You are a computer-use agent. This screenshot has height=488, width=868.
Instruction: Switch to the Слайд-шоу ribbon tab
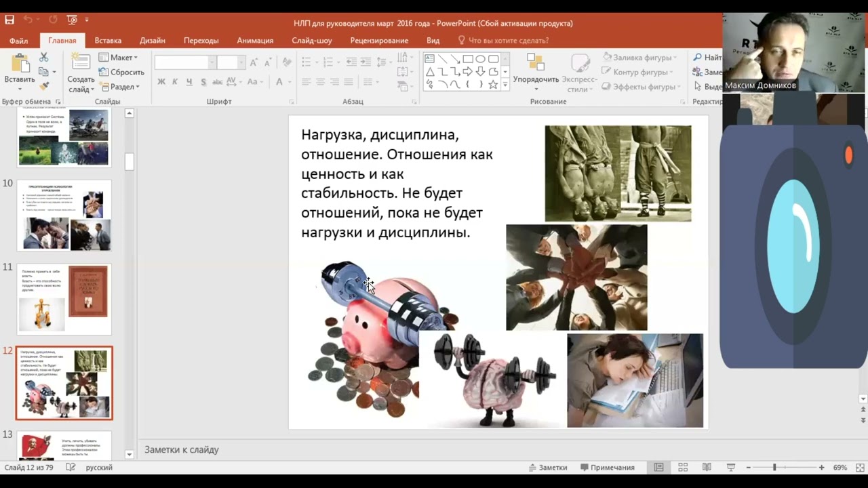[312, 41]
